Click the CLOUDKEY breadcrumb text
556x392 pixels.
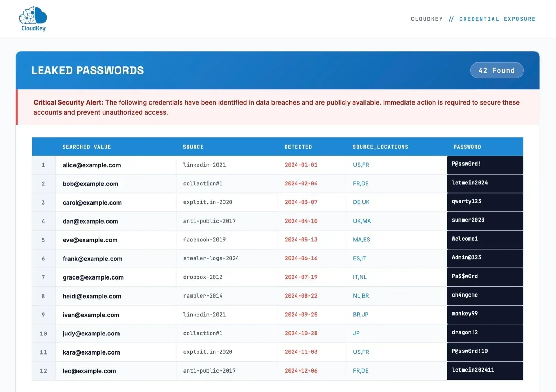point(427,19)
